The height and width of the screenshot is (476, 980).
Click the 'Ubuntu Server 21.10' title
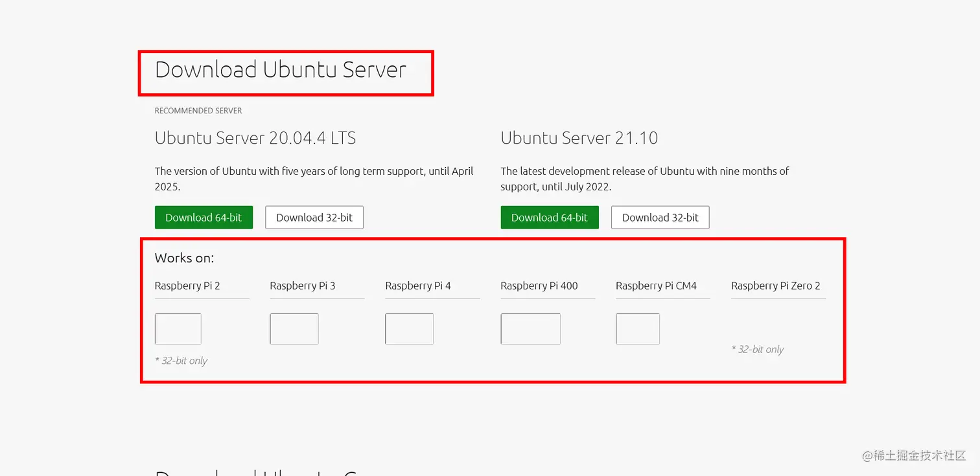tap(579, 138)
